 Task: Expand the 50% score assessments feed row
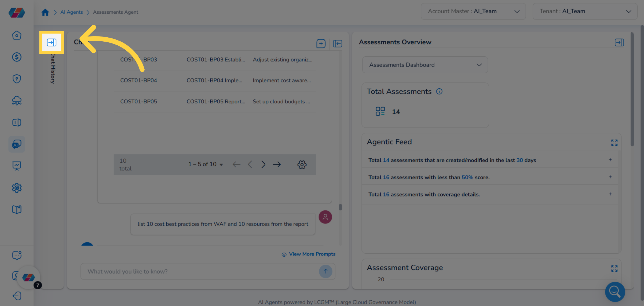610,177
